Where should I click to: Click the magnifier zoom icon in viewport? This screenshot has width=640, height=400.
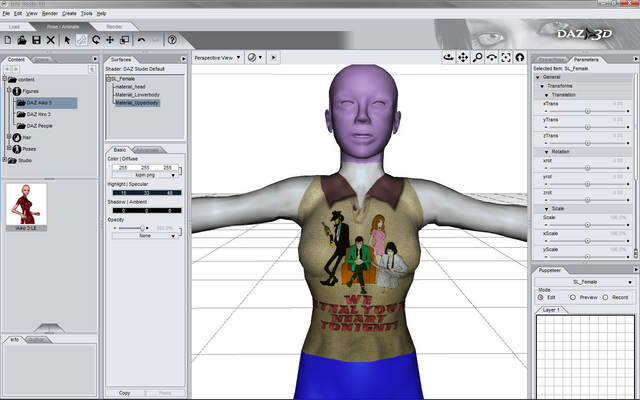tap(477, 58)
